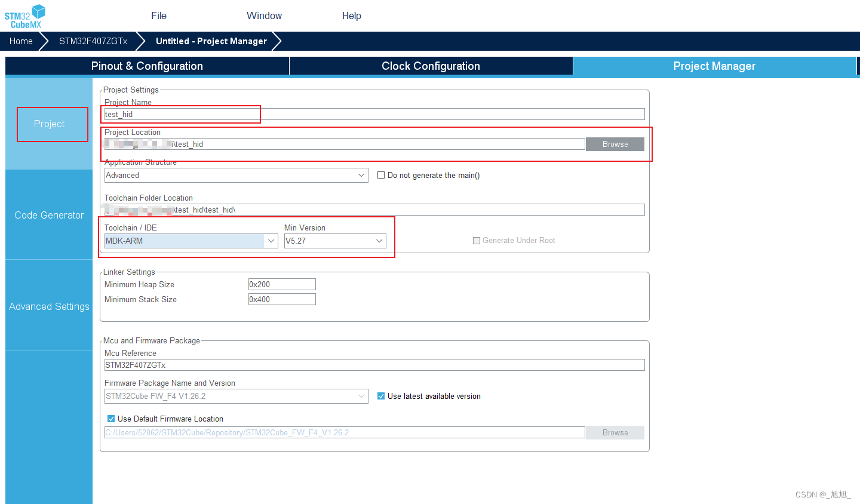860x504 pixels.
Task: Open the Code Generator side tab
Action: [49, 215]
